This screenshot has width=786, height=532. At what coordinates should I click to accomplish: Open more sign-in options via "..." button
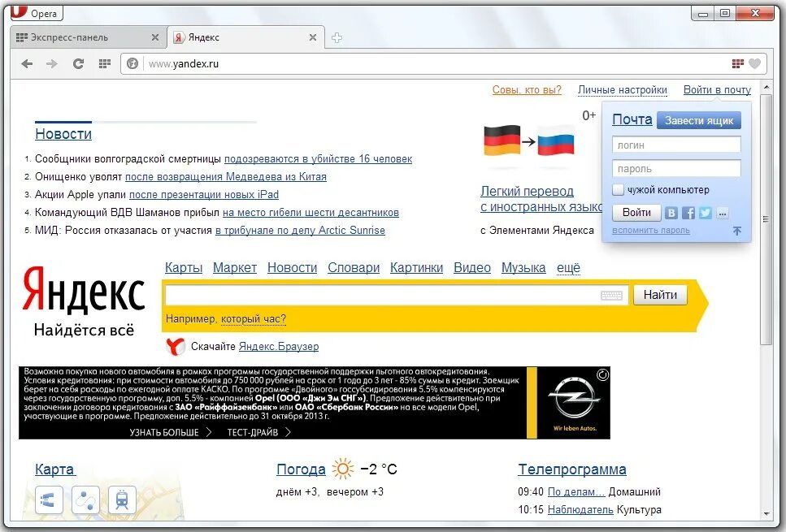pyautogui.click(x=722, y=213)
